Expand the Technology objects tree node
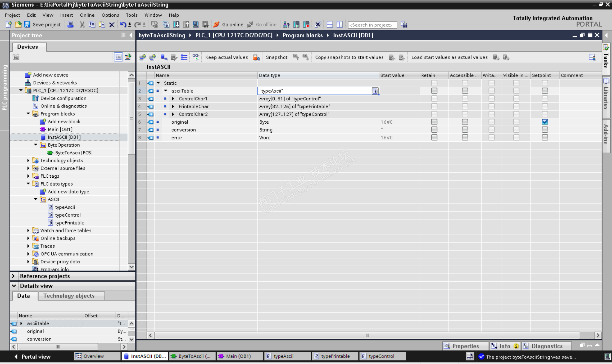The image size is (612, 364). coord(28,160)
